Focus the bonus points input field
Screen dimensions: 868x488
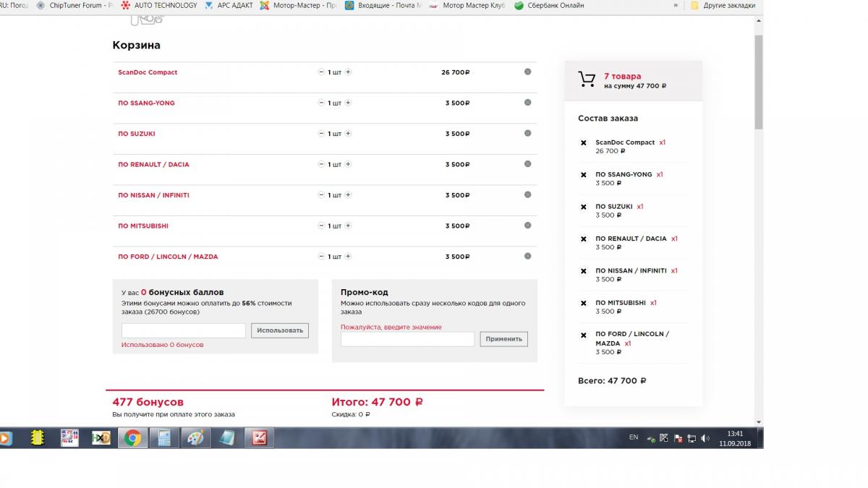(184, 330)
